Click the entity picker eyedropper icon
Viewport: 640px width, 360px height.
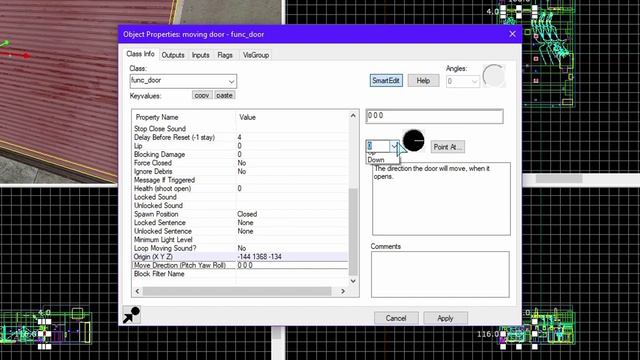pyautogui.click(x=131, y=314)
